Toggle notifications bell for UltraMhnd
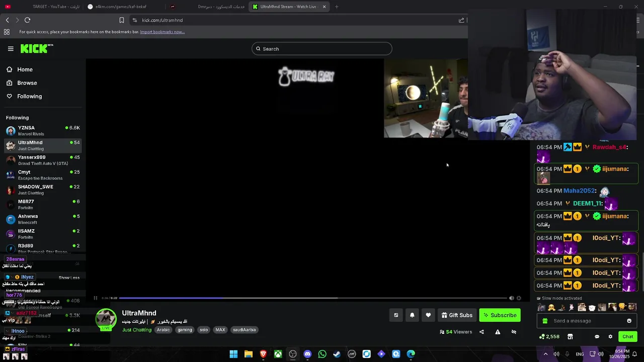 pyautogui.click(x=412, y=315)
